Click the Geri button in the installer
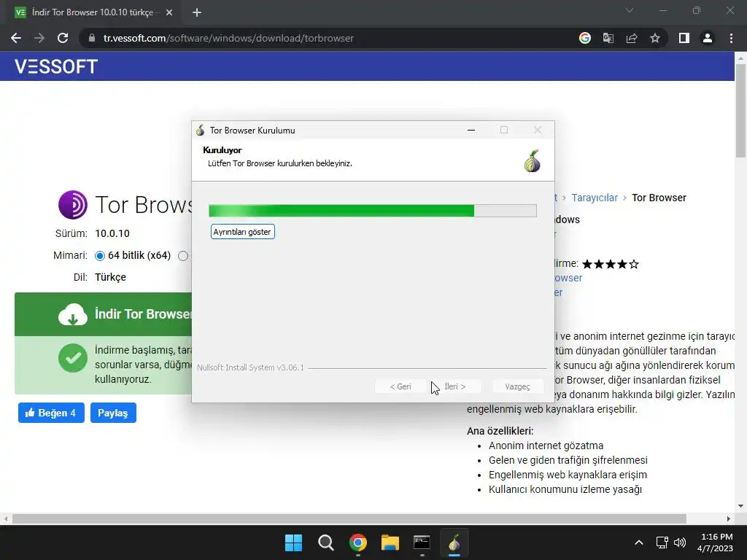Screen dimensions: 747x560 (400, 386)
